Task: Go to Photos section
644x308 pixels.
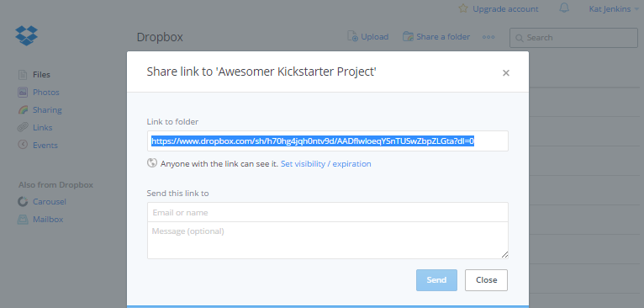Action: click(x=46, y=92)
